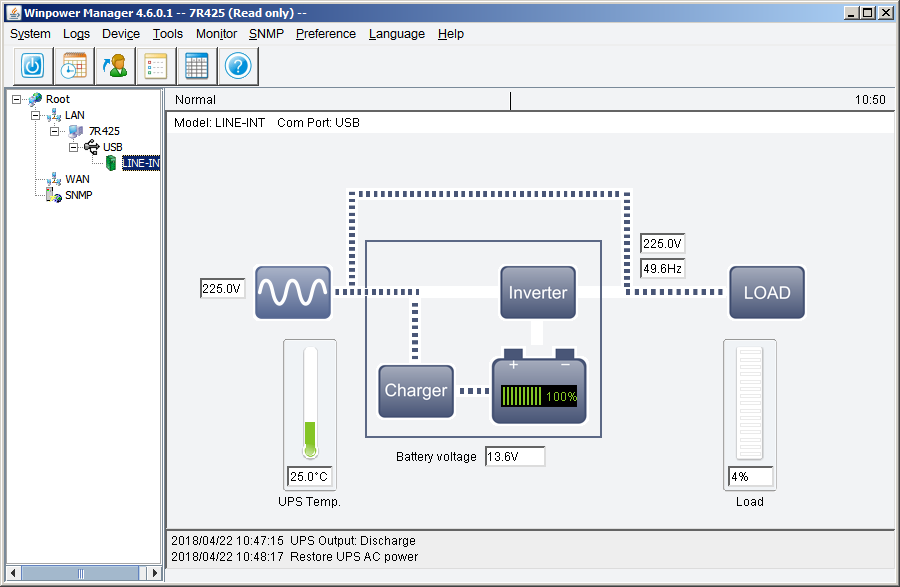Click the left panel horizontal scrollbar right arrow

click(x=154, y=573)
